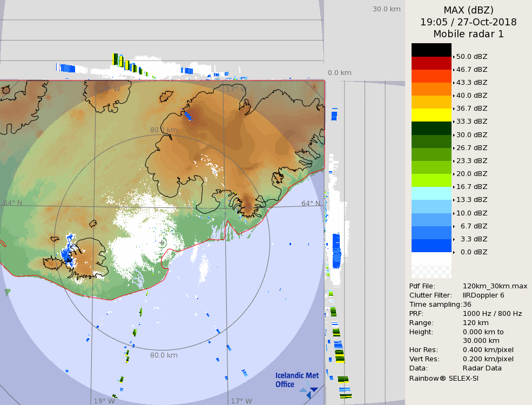
Task: Select the red 46.7 dBZ legend swatch
Action: [431, 63]
